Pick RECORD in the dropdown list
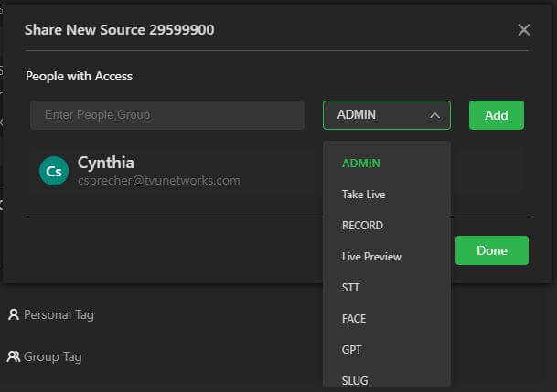Viewport: 557px width, 392px height. coord(362,226)
